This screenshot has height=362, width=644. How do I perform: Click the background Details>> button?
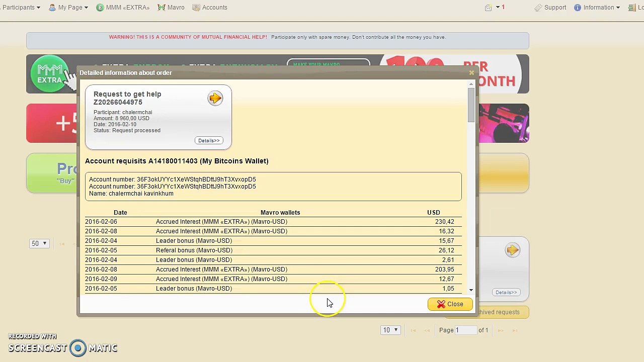[506, 292]
